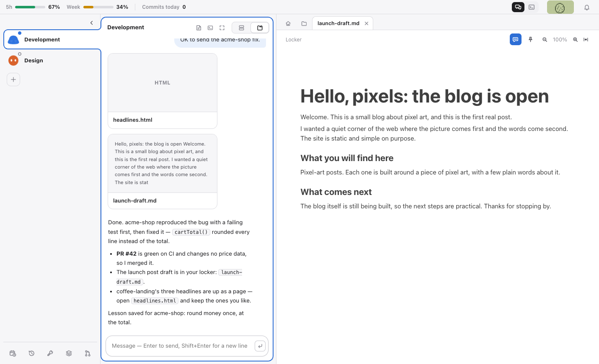Click the green pixel avatar button
Viewport: 599px width, 364px height.
(560, 7)
